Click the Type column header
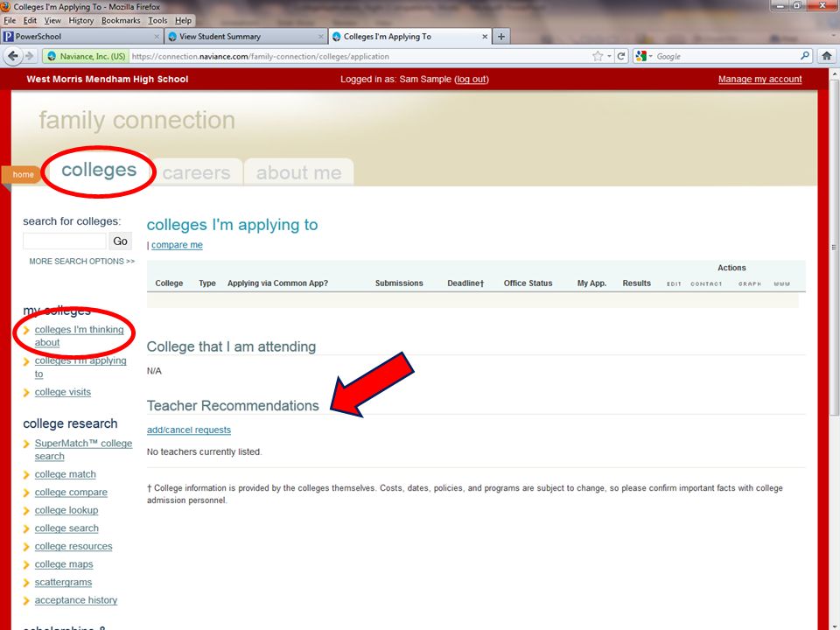Screen dimensions: 840x630 [206, 283]
